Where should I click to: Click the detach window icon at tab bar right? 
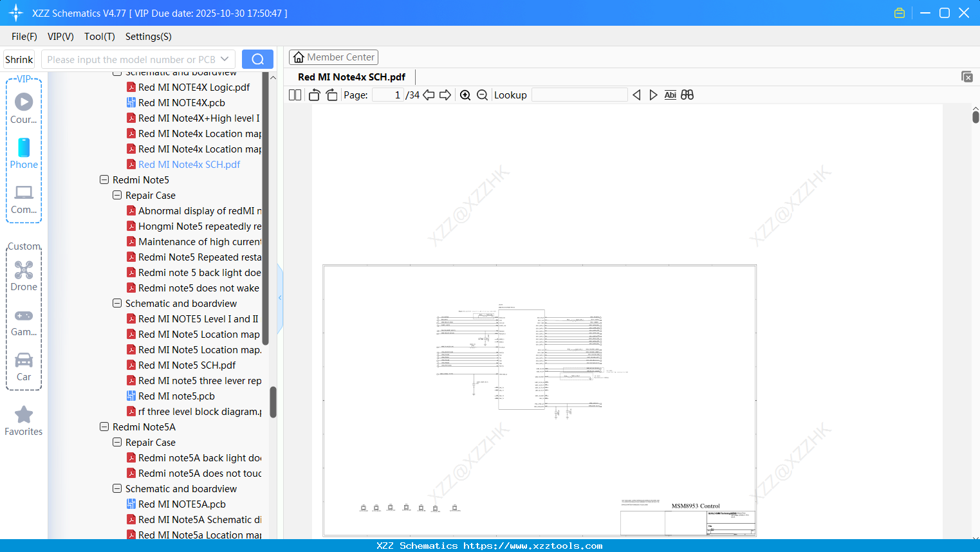pyautogui.click(x=967, y=77)
